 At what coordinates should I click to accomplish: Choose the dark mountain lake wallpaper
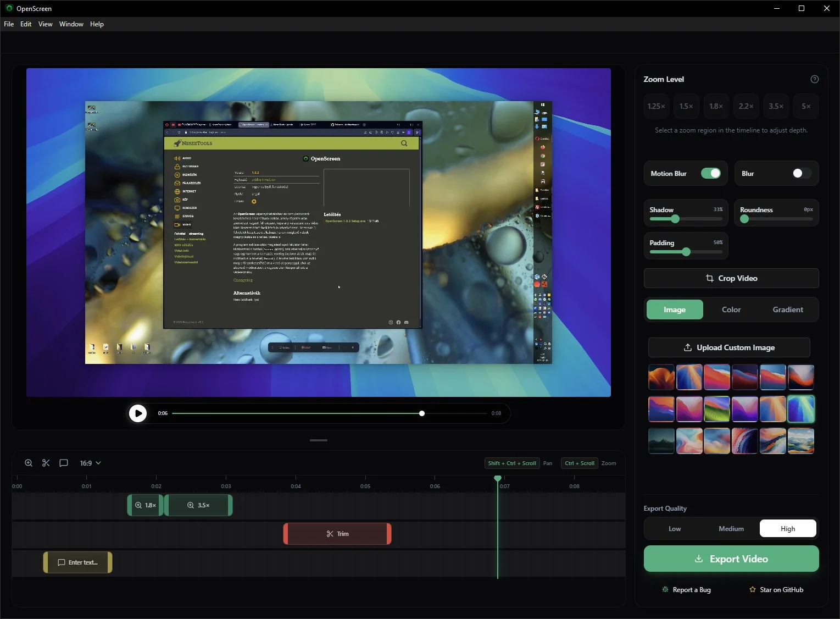pyautogui.click(x=661, y=441)
